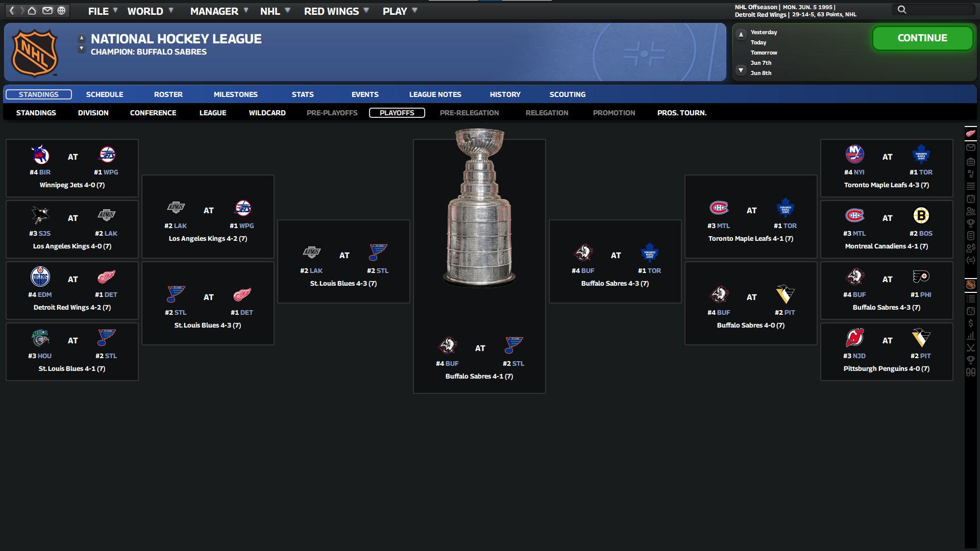
Task: Open the mail inbox icon in top bar
Action: [47, 11]
